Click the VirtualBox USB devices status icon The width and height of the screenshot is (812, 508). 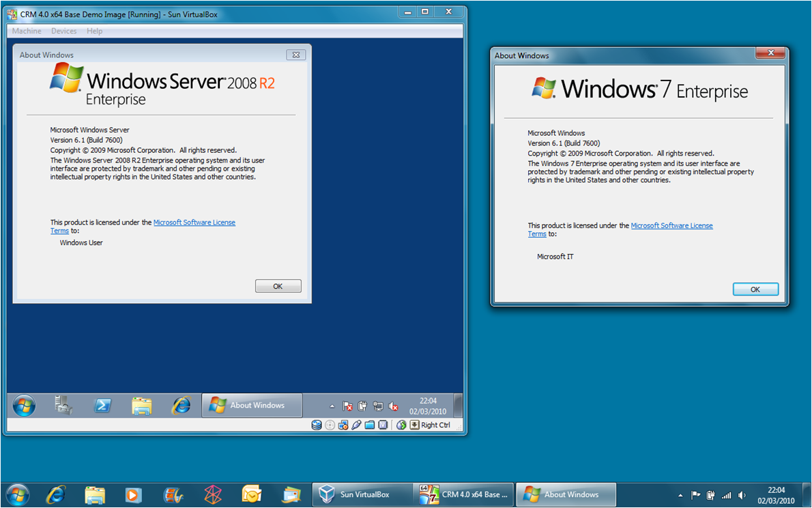356,425
